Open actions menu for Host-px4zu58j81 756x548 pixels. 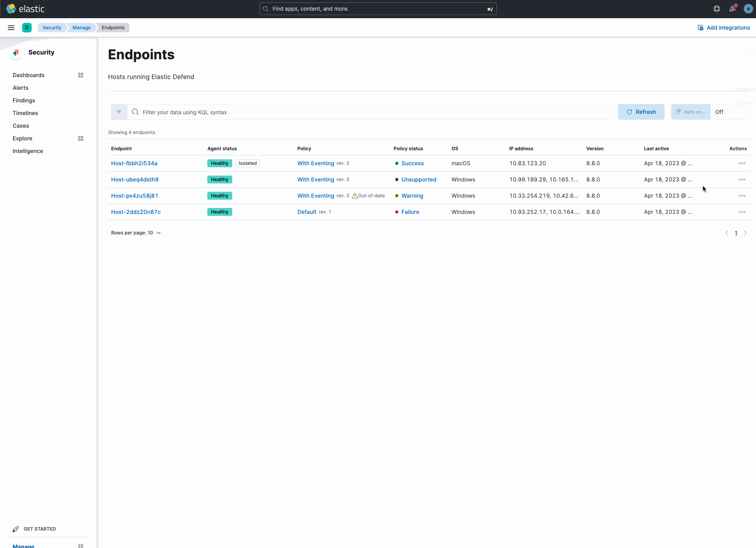[742, 196]
